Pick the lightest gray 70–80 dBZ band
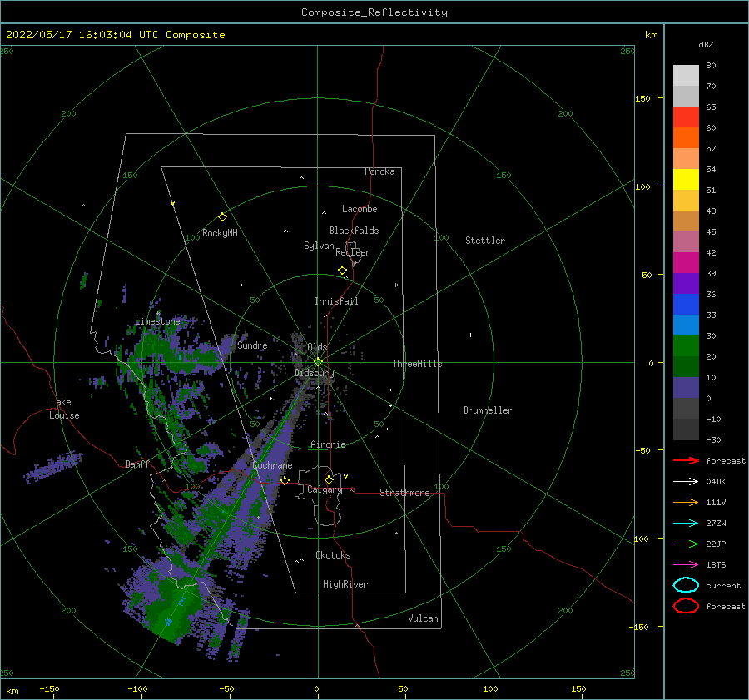The width and height of the screenshot is (749, 700). 686,76
